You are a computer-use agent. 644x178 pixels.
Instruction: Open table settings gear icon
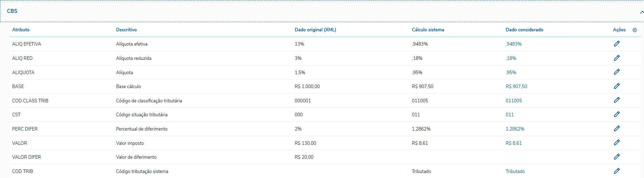coord(634,30)
